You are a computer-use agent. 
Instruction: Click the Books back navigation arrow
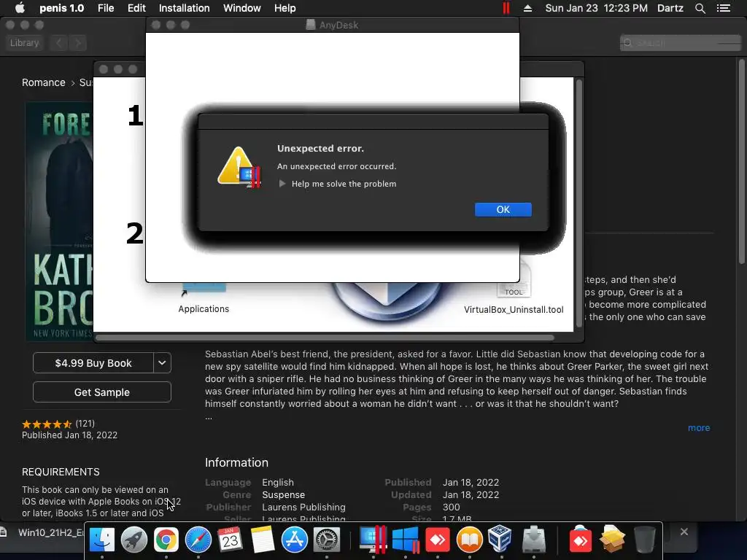point(59,43)
